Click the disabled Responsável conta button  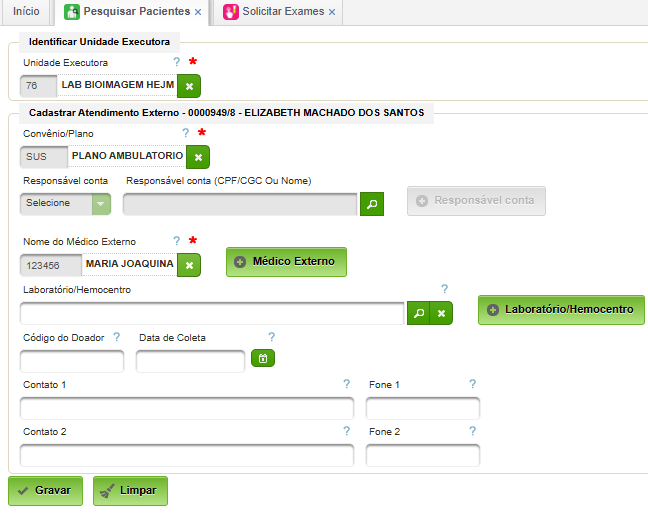click(x=476, y=201)
